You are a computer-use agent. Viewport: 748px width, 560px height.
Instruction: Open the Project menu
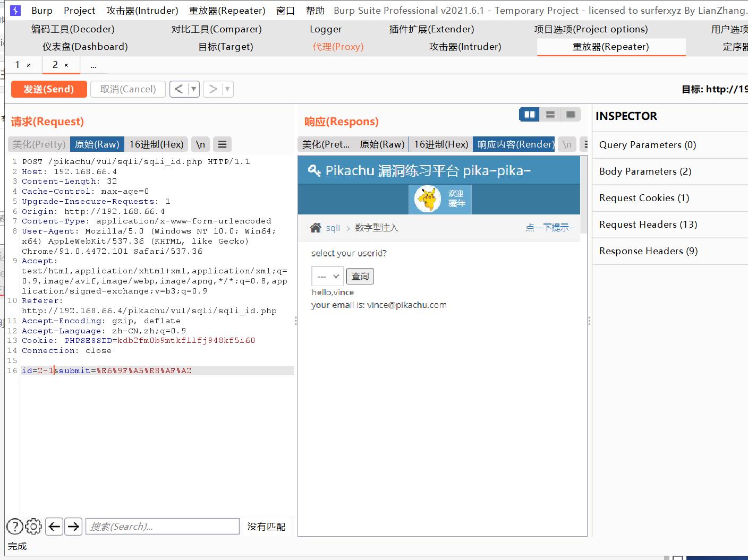coord(80,11)
